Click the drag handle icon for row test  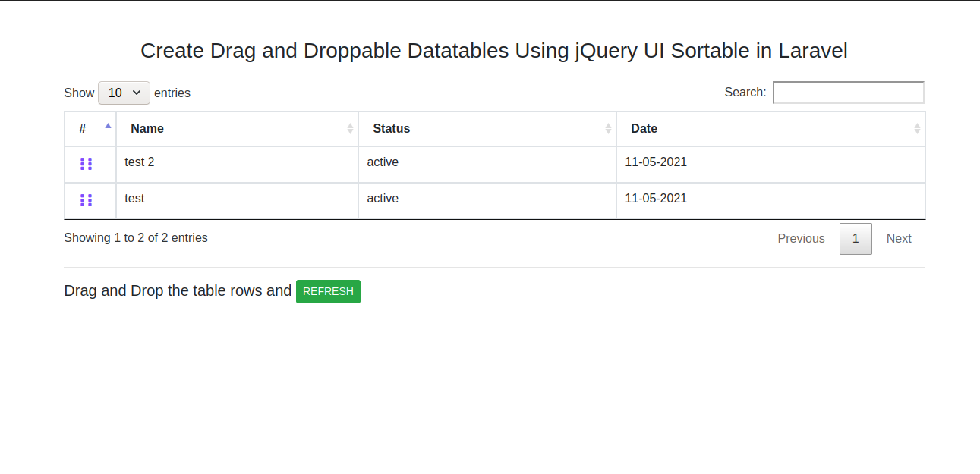pos(86,200)
